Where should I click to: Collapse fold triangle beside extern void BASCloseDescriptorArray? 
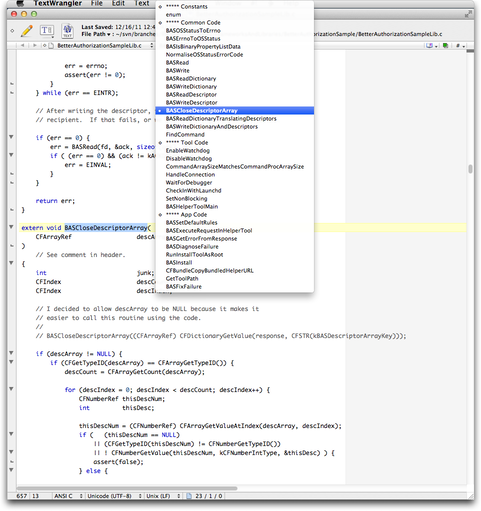click(x=11, y=227)
